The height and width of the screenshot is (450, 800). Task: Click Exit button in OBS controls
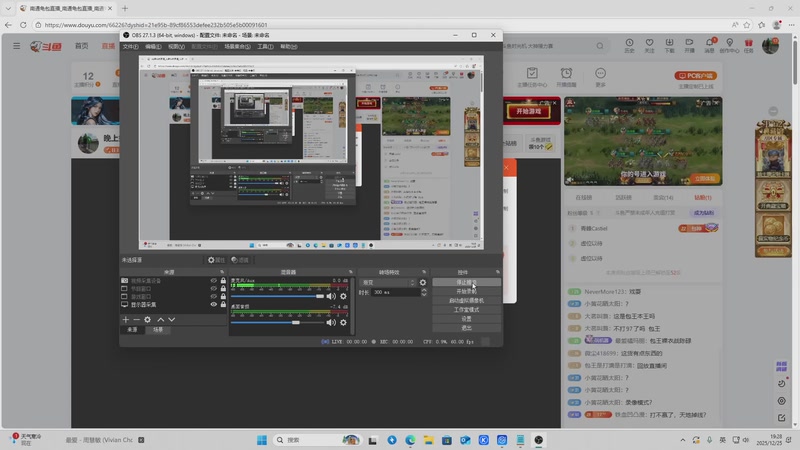pos(466,328)
